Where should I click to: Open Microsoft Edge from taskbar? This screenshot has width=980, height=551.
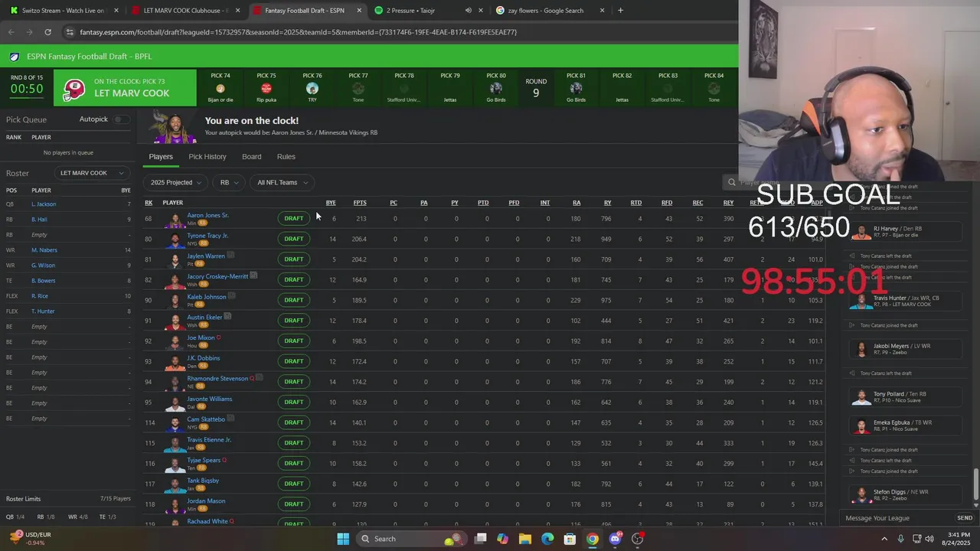pyautogui.click(x=547, y=539)
